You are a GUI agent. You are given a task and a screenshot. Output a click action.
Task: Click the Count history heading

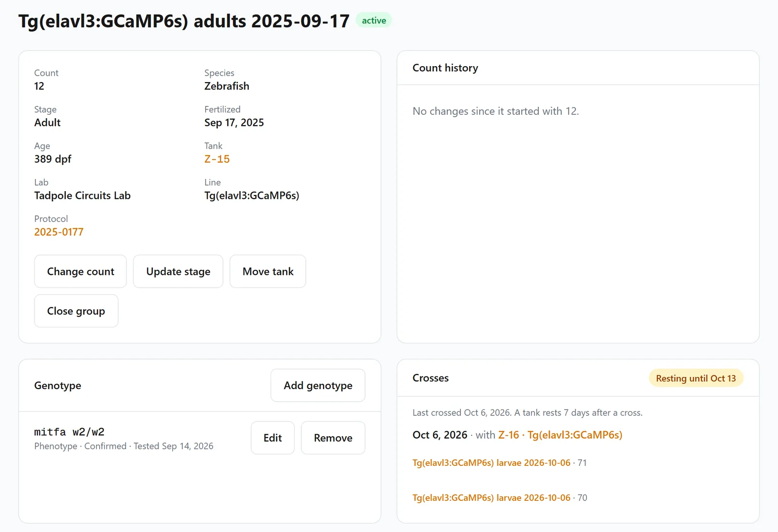(x=445, y=68)
